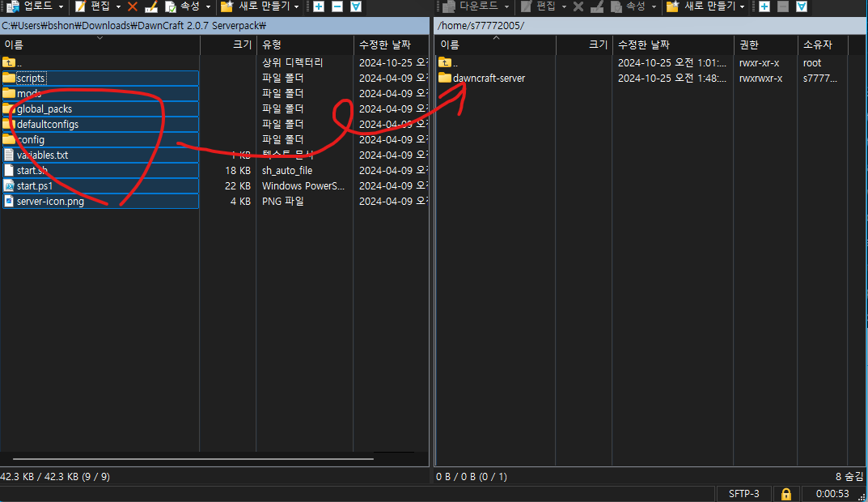The width and height of the screenshot is (868, 502).
Task: Click the encryption lock icon in status bar
Action: (786, 494)
